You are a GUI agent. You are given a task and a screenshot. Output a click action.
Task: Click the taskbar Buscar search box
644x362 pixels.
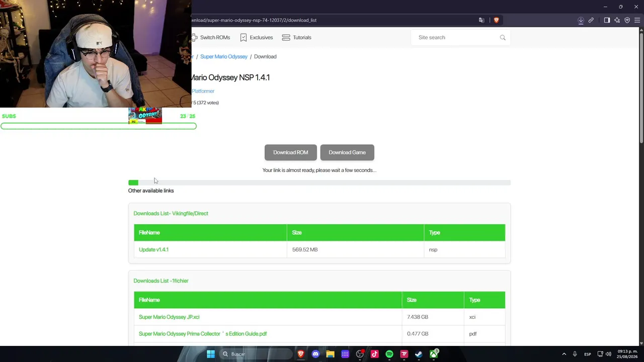(256, 354)
